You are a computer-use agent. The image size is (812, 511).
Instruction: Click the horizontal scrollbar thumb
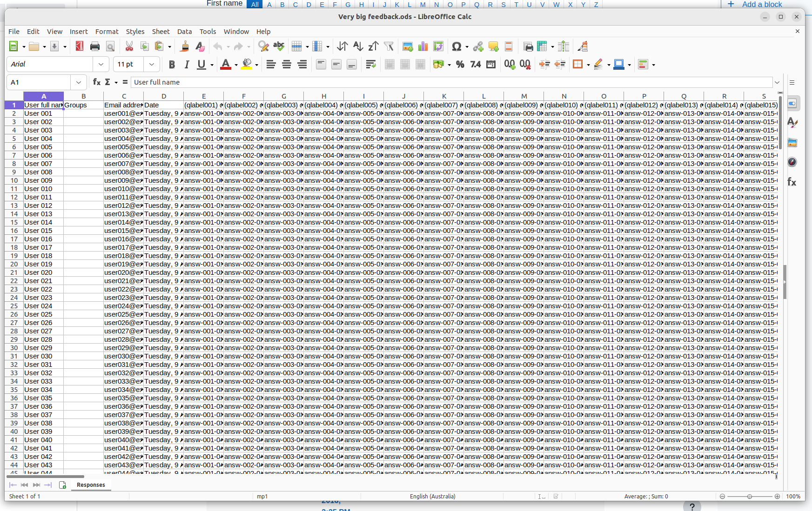[x=45, y=477]
